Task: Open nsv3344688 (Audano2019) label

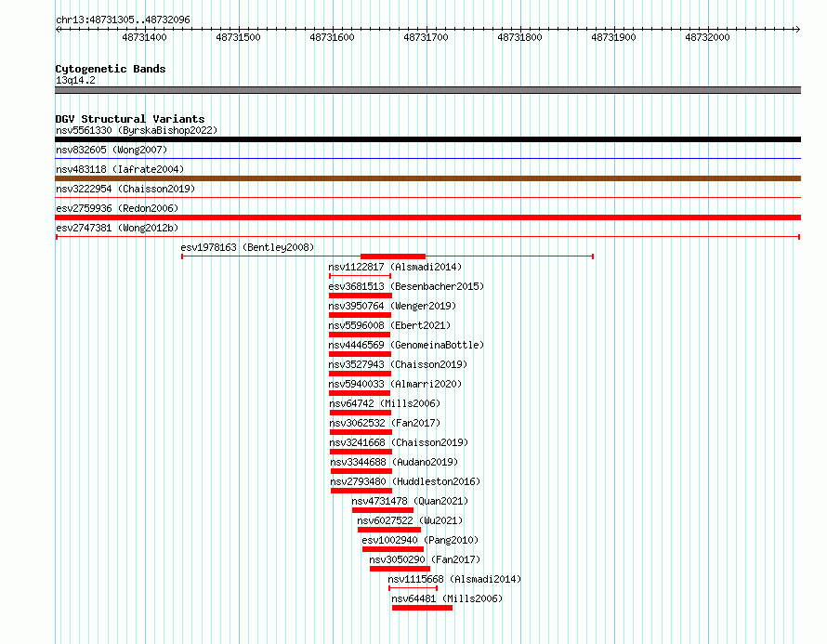Action: (x=395, y=462)
